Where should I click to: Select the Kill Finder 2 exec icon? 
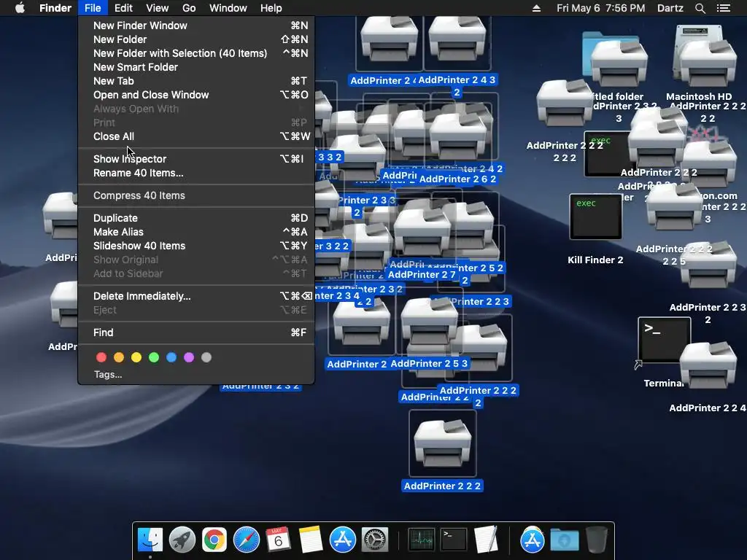[x=595, y=217]
